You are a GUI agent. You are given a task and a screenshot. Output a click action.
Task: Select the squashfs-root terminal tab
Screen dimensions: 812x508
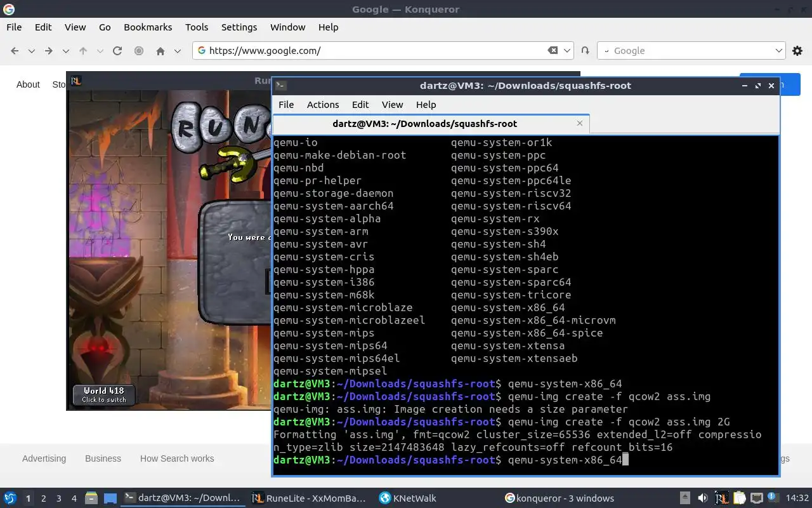[431, 124]
